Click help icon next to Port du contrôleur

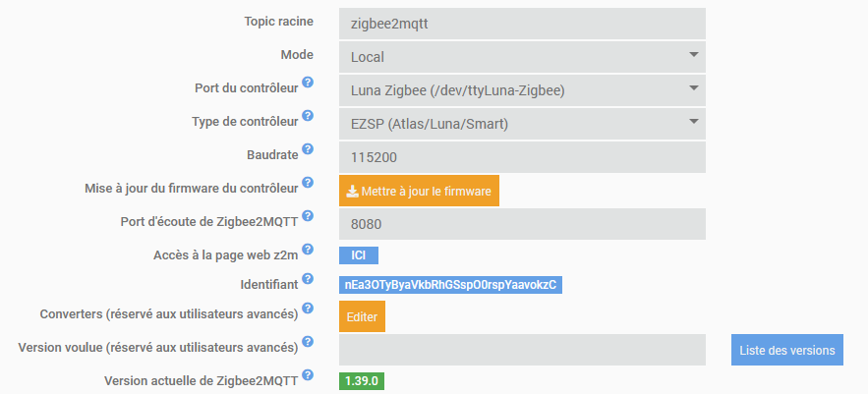point(308,83)
